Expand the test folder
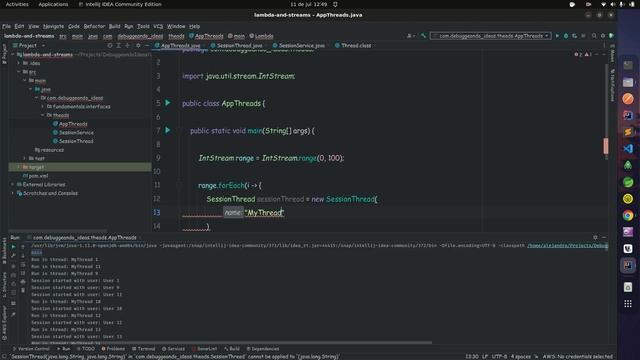The height and width of the screenshot is (360, 640). click(x=24, y=158)
